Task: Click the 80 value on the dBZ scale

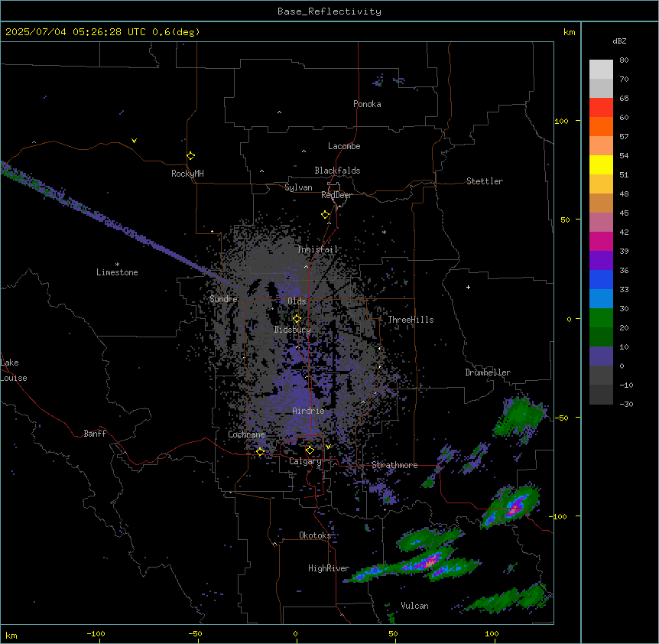Action: coord(624,60)
